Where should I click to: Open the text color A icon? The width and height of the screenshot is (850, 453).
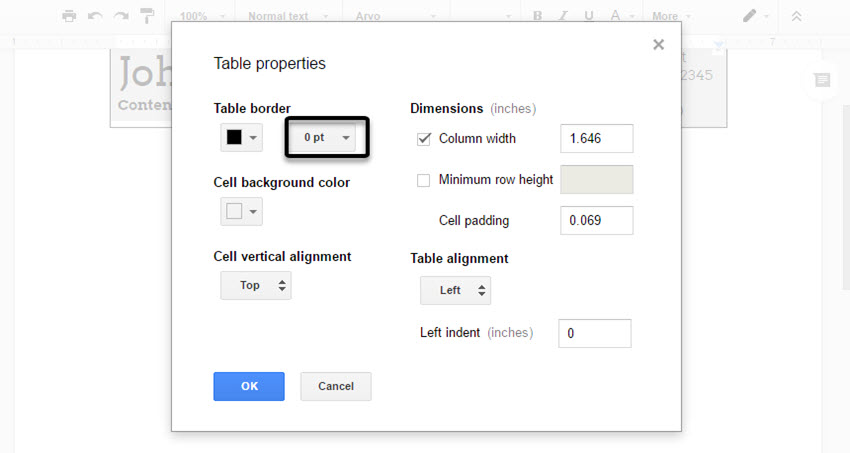click(615, 16)
